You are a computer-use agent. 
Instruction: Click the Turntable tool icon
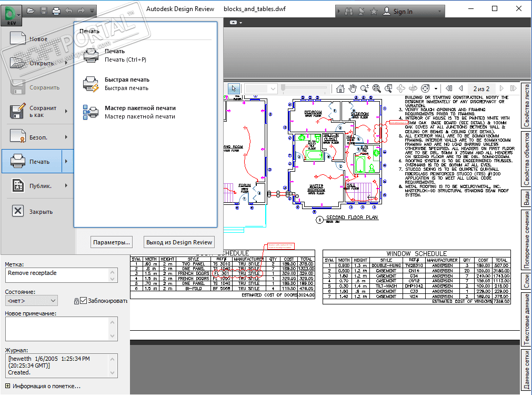(413, 88)
